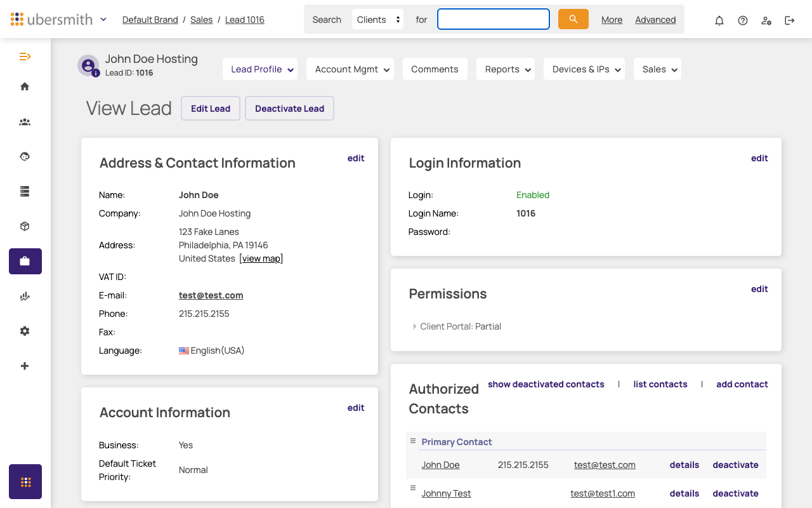Screen dimensions: 812x508
Task: Click the Advanced search link
Action: point(655,20)
